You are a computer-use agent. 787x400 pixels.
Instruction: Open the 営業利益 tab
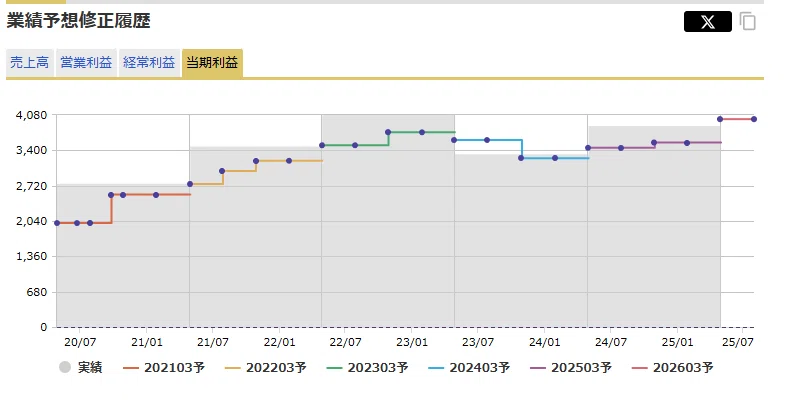click(86, 63)
